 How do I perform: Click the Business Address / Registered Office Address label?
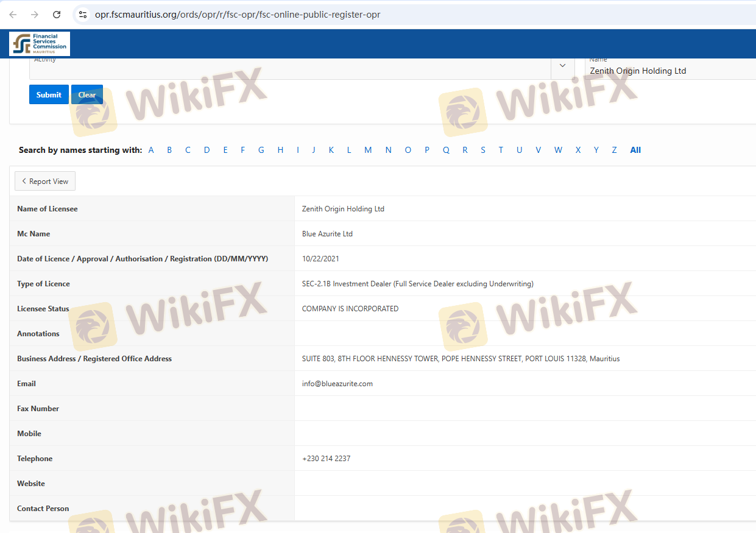point(94,359)
